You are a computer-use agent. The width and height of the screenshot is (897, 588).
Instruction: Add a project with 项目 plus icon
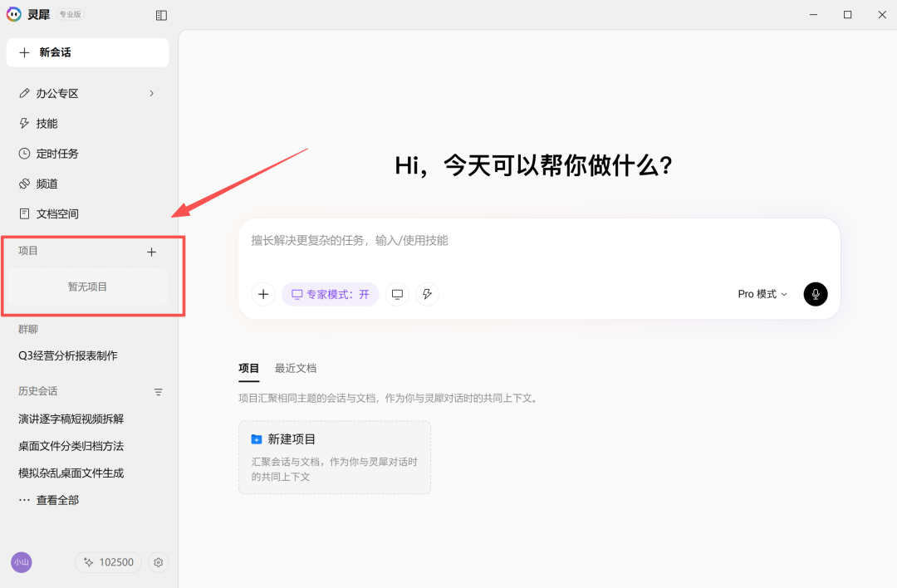(152, 252)
